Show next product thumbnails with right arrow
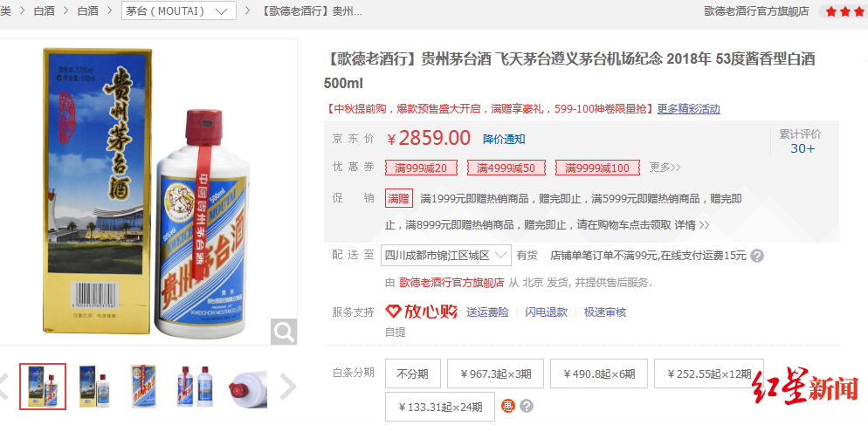The width and height of the screenshot is (868, 425). [288, 387]
